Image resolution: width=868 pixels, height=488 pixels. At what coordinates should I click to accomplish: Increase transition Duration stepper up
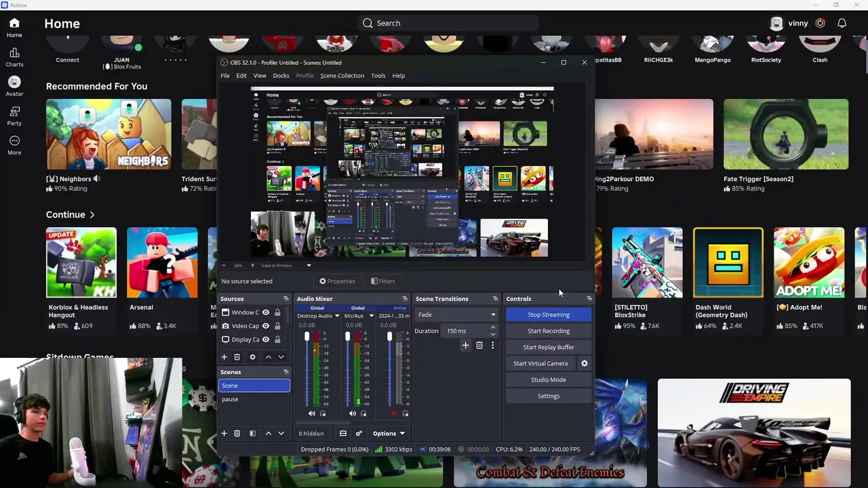click(493, 328)
